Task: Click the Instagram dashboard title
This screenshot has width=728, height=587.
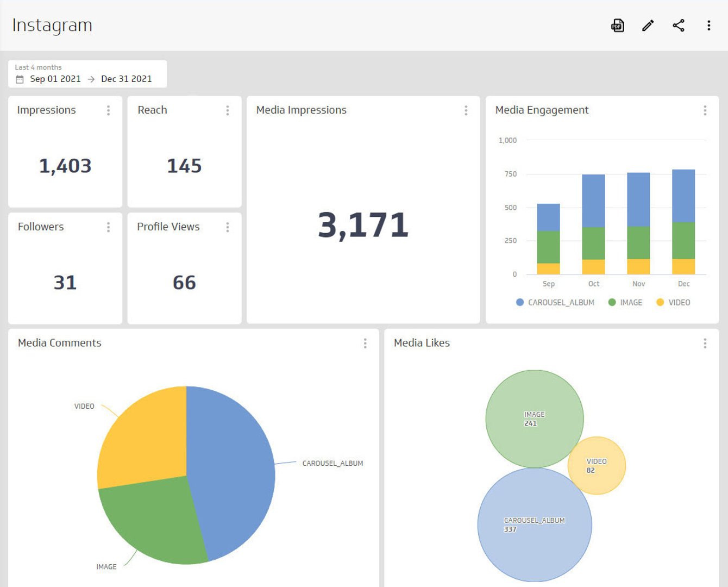Action: point(52,26)
